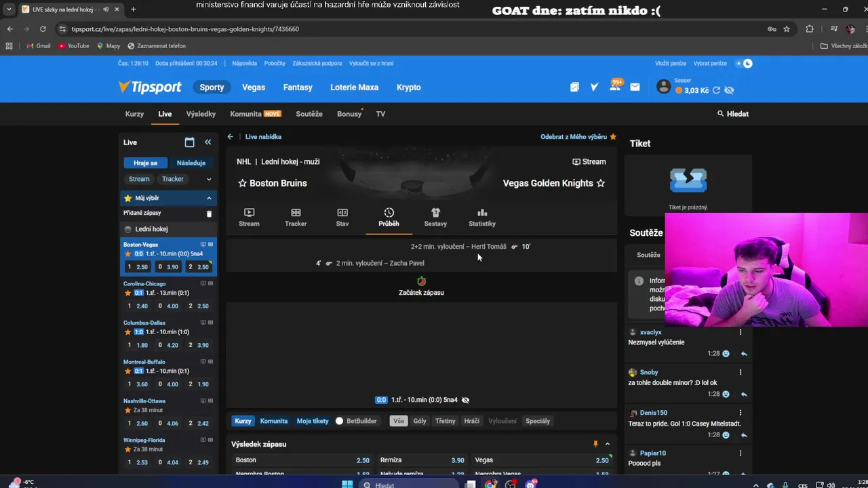
Task: Open Windows Start menu
Action: click(347, 485)
